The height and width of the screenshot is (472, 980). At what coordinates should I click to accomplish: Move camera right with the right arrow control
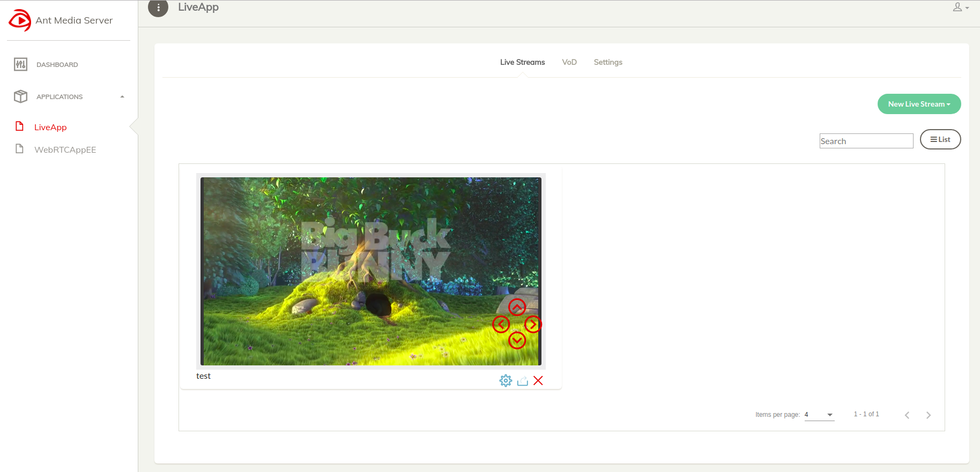pyautogui.click(x=533, y=324)
